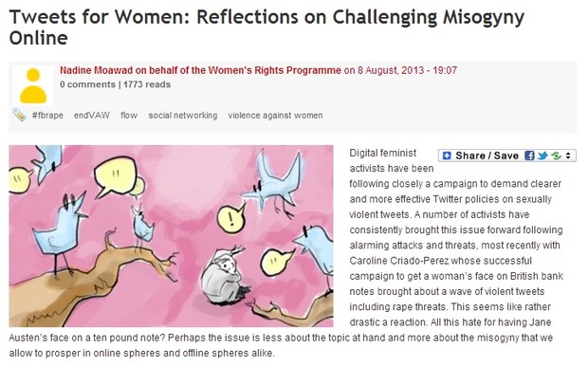Click the 0 comments count
The image size is (588, 367).
pos(88,84)
